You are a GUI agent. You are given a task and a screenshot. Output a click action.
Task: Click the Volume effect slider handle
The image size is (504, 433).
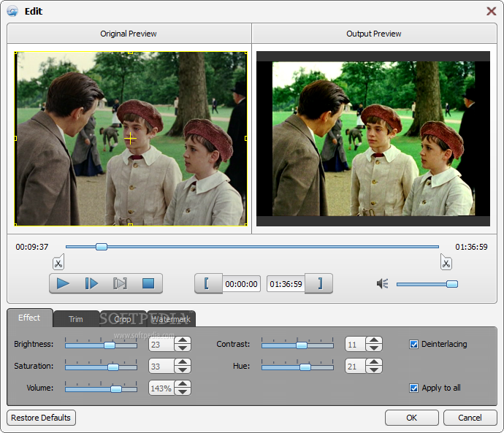click(116, 389)
